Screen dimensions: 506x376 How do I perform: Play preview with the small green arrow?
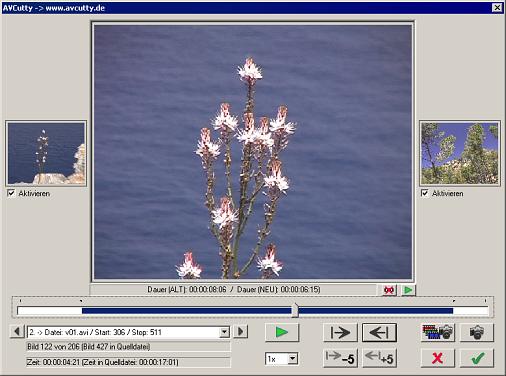tap(408, 290)
